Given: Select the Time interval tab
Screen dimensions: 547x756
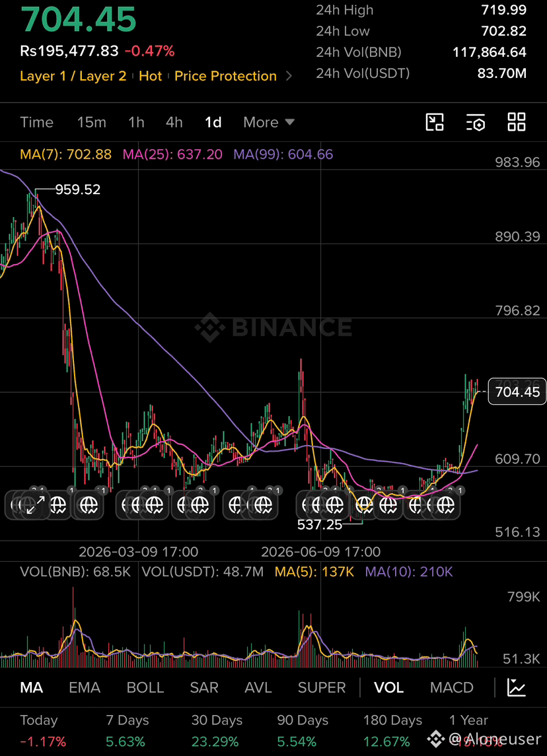Looking at the screenshot, I should tap(36, 122).
